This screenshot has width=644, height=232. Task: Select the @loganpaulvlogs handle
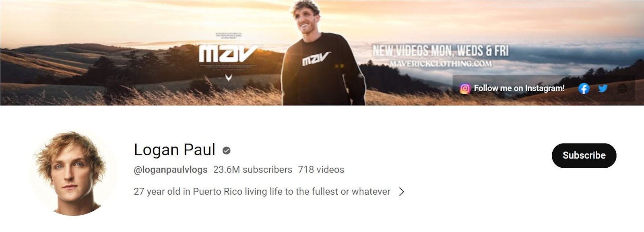pos(171,170)
